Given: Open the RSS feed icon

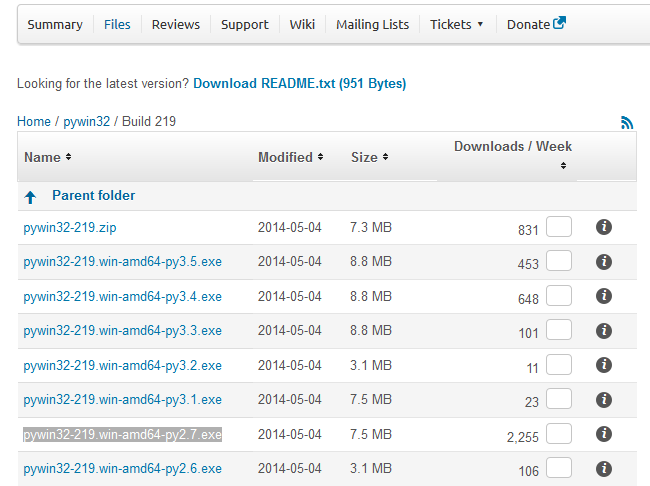Looking at the screenshot, I should pos(627,123).
